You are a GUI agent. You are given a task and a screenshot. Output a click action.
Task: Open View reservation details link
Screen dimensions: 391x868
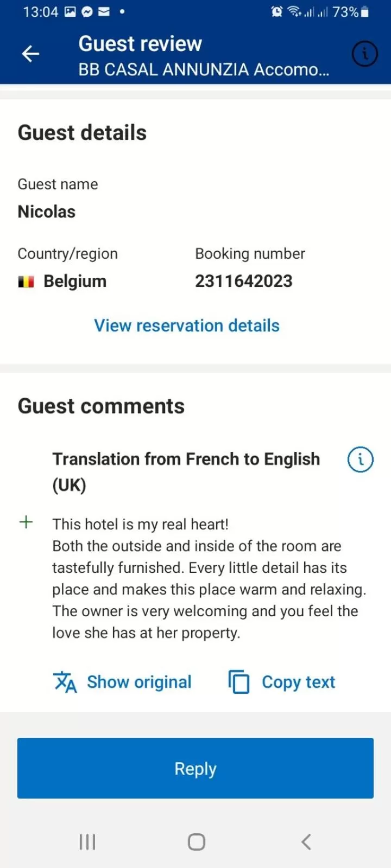pos(187,325)
